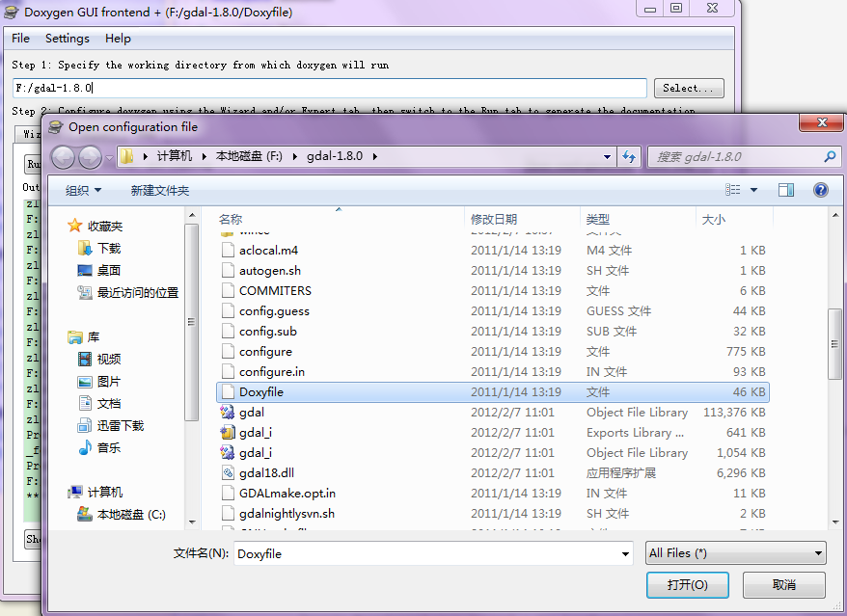Viewport: 847px width, 616px height.
Task: Open the Organize (组织) dropdown menu
Action: pyautogui.click(x=83, y=190)
